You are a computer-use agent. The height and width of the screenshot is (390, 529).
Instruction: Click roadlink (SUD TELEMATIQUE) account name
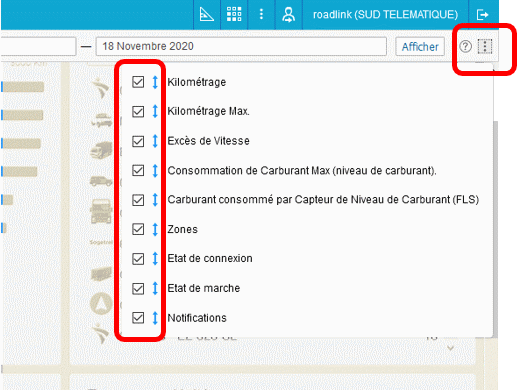[x=385, y=15]
